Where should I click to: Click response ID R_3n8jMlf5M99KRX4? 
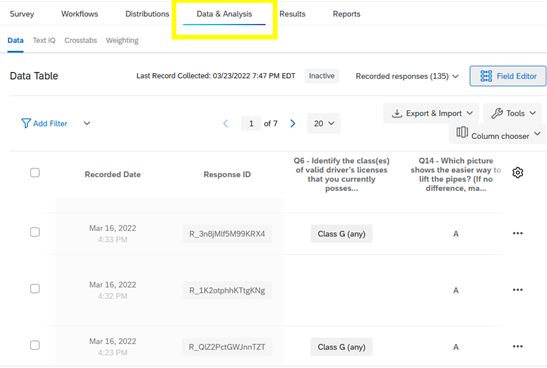coord(227,234)
